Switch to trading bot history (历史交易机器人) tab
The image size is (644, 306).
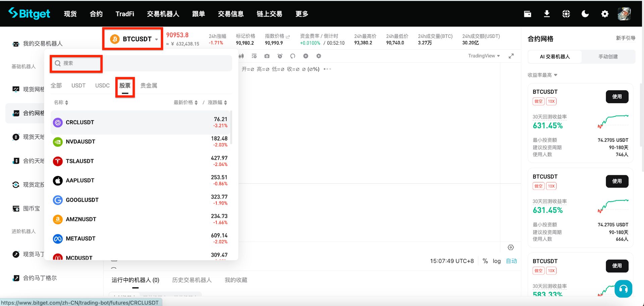(192, 280)
